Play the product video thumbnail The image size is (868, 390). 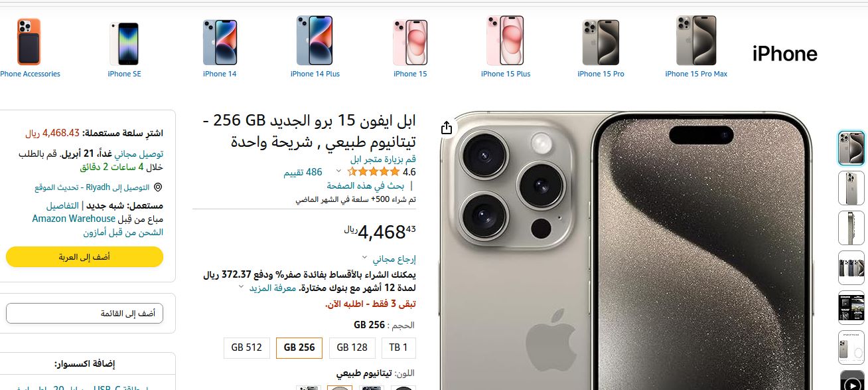(x=851, y=381)
